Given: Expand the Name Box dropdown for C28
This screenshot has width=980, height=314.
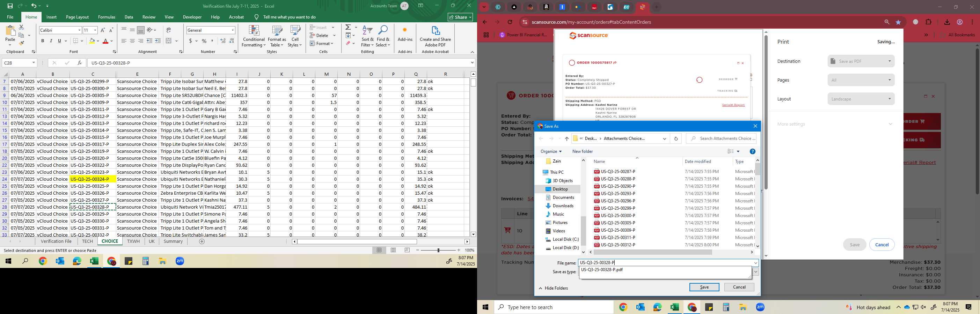Looking at the screenshot, I should click(x=34, y=63).
